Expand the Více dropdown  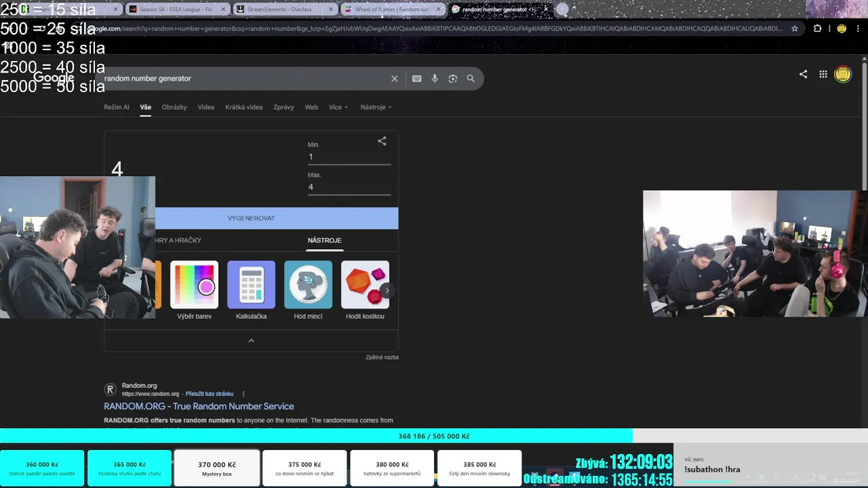[x=338, y=107]
